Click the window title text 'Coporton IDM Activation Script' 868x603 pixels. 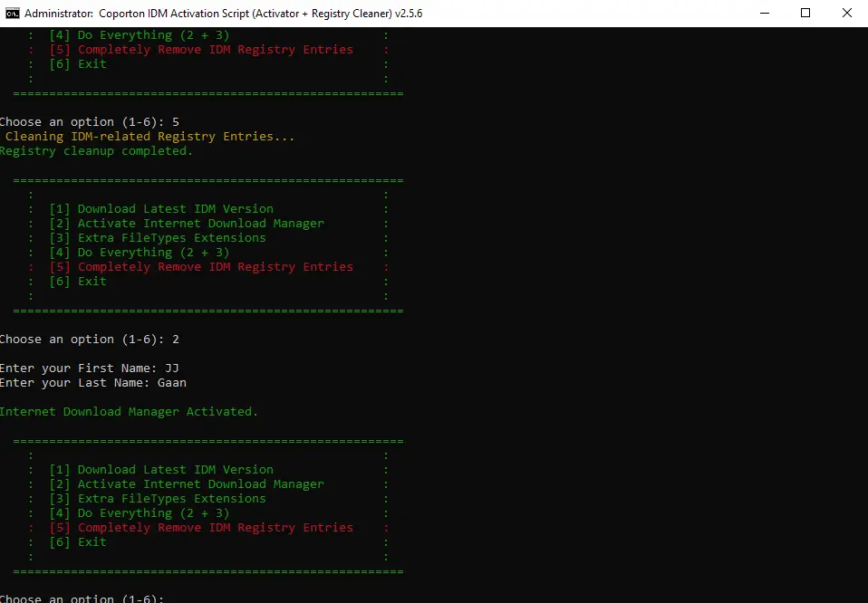tap(173, 14)
